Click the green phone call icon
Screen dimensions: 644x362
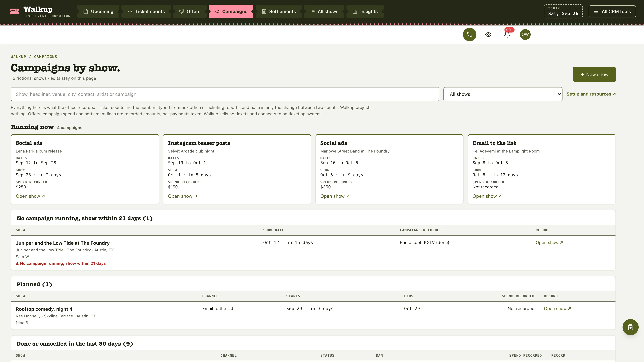[470, 35]
